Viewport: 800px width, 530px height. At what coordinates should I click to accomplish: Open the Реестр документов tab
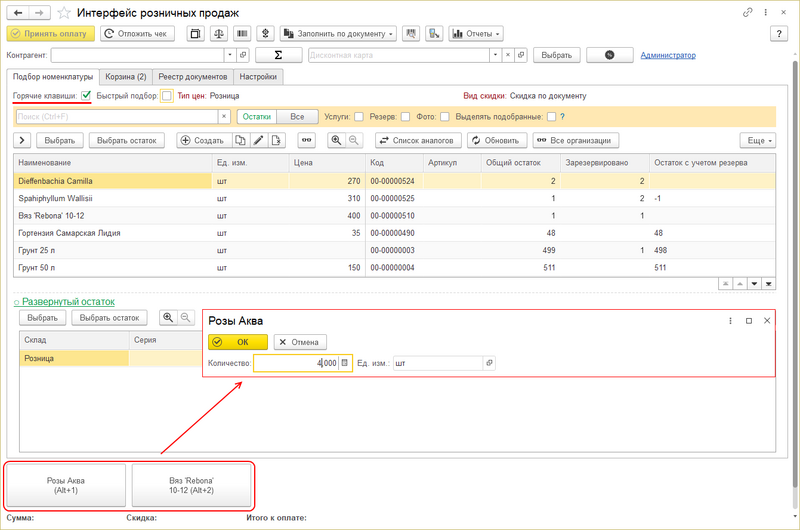click(192, 76)
